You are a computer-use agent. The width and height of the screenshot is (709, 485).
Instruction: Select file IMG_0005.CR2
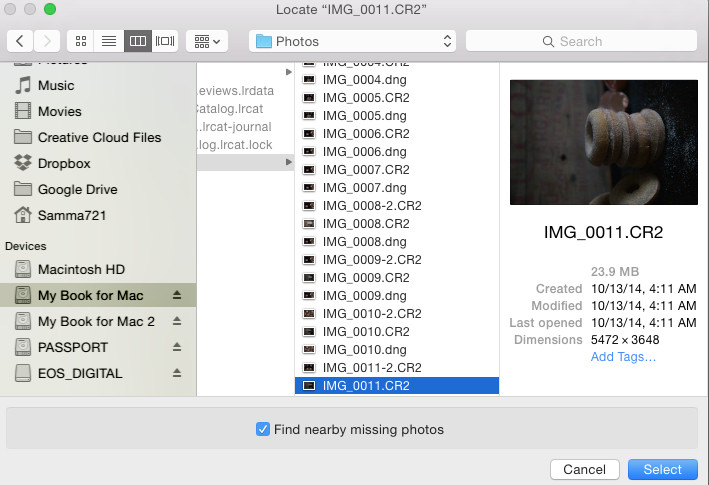click(366, 98)
